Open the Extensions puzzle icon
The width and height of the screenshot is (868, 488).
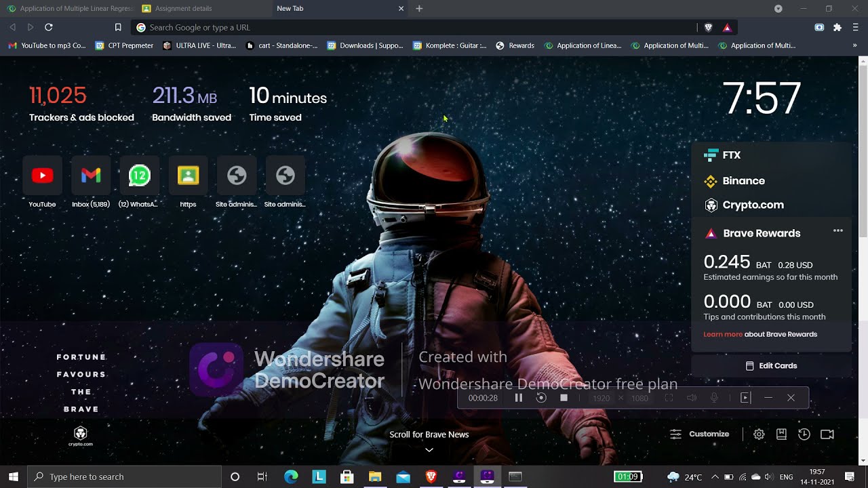pyautogui.click(x=837, y=27)
